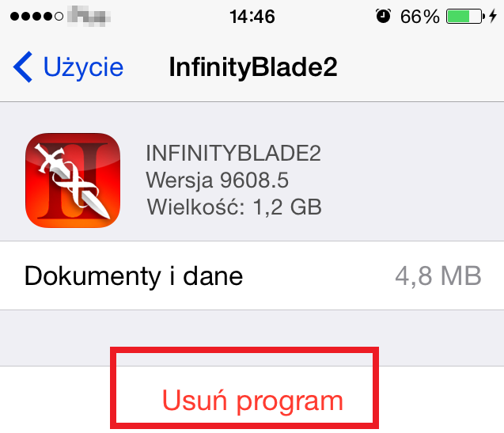This screenshot has height=433, width=504.
Task: Tap the 14:46 clock in status bar
Action: [x=252, y=17]
